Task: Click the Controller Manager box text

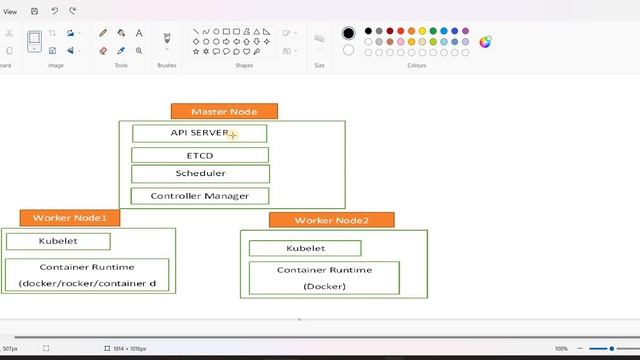Action: [200, 196]
